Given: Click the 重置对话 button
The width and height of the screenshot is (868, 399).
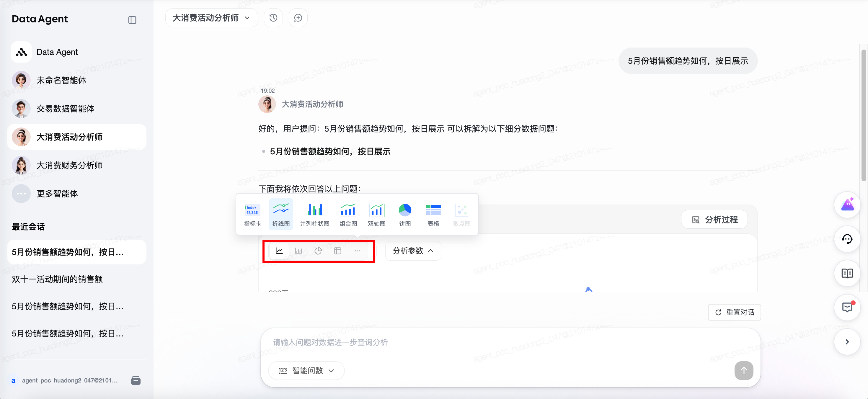Looking at the screenshot, I should (734, 312).
